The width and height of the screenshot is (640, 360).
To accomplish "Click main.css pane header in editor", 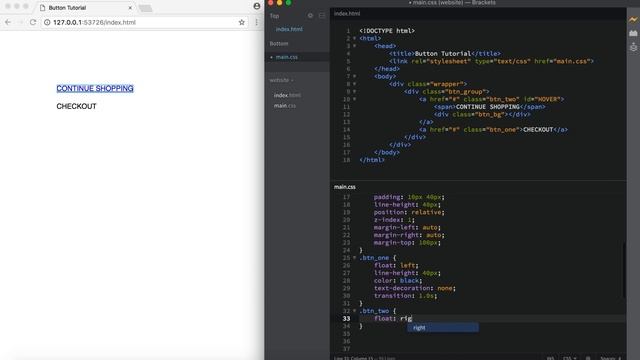I will [344, 187].
